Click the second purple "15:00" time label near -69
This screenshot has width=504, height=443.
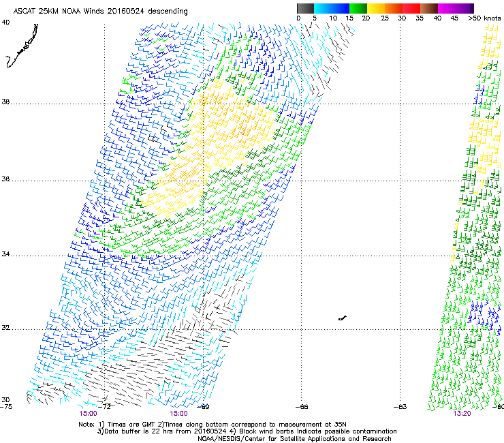(178, 414)
